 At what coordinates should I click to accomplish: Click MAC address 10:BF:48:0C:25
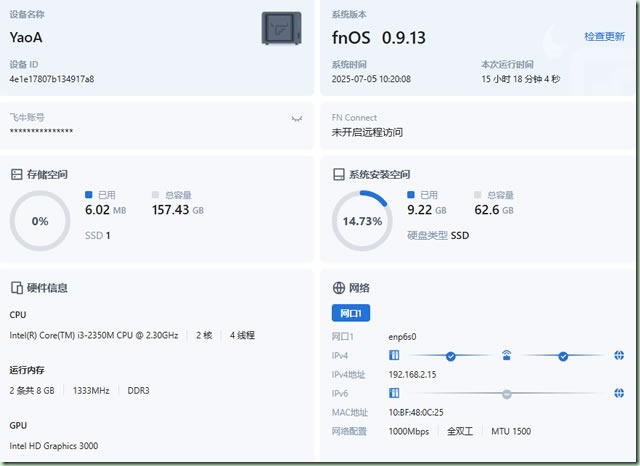(416, 413)
